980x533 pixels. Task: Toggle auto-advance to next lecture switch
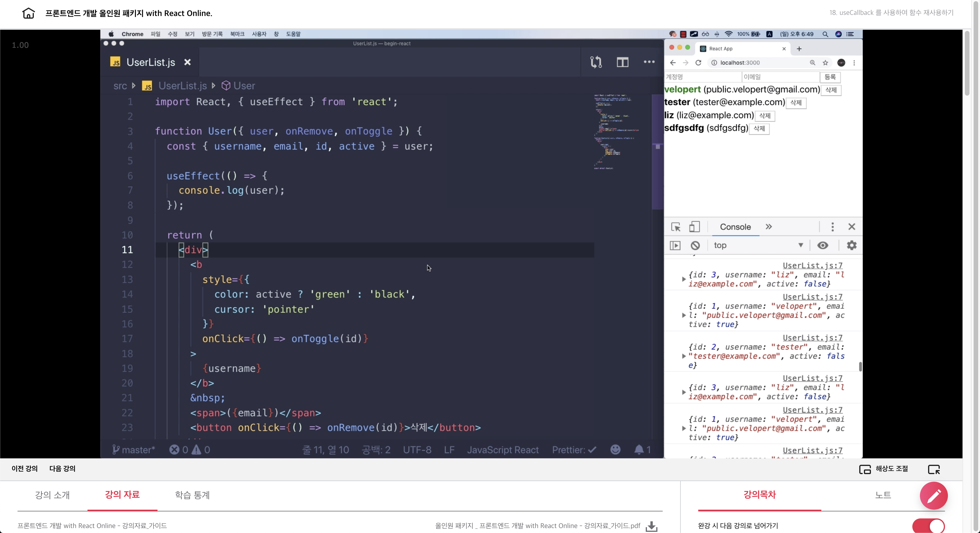[928, 526]
